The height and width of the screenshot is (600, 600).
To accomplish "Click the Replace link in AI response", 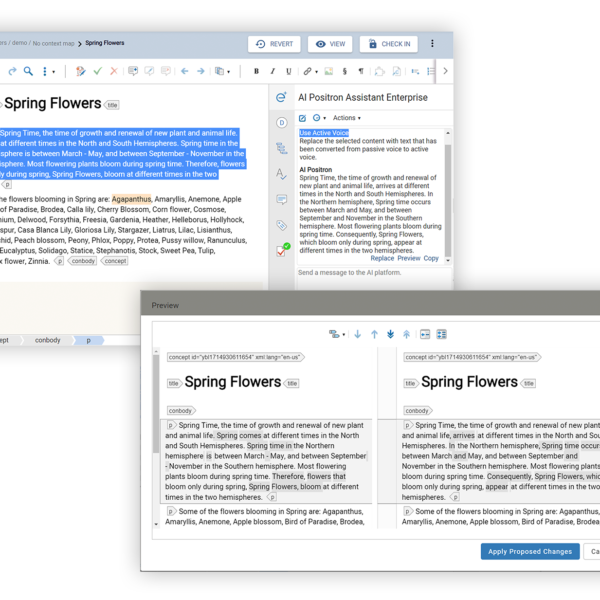I will tap(382, 258).
